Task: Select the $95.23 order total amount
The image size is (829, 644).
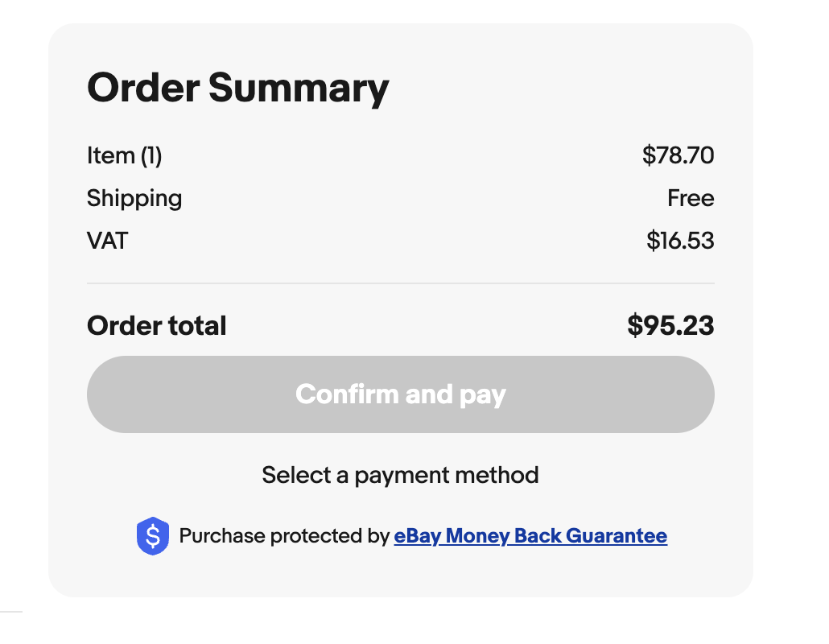Action: pyautogui.click(x=670, y=326)
